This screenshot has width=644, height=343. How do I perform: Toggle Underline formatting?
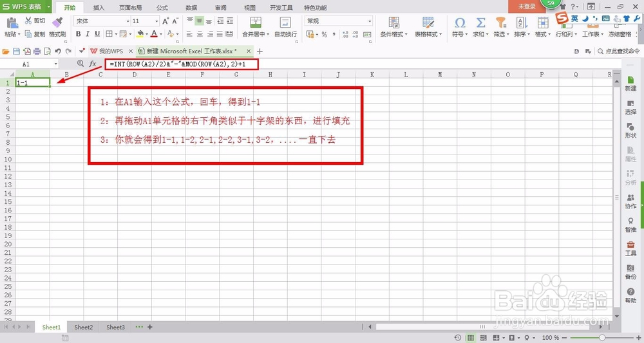pyautogui.click(x=97, y=34)
